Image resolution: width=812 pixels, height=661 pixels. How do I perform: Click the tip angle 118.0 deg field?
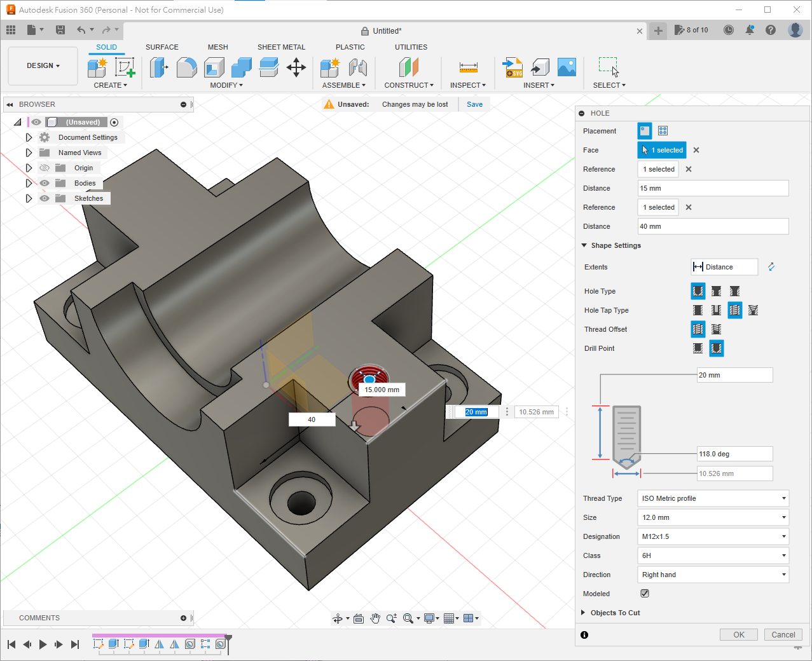pyautogui.click(x=734, y=454)
